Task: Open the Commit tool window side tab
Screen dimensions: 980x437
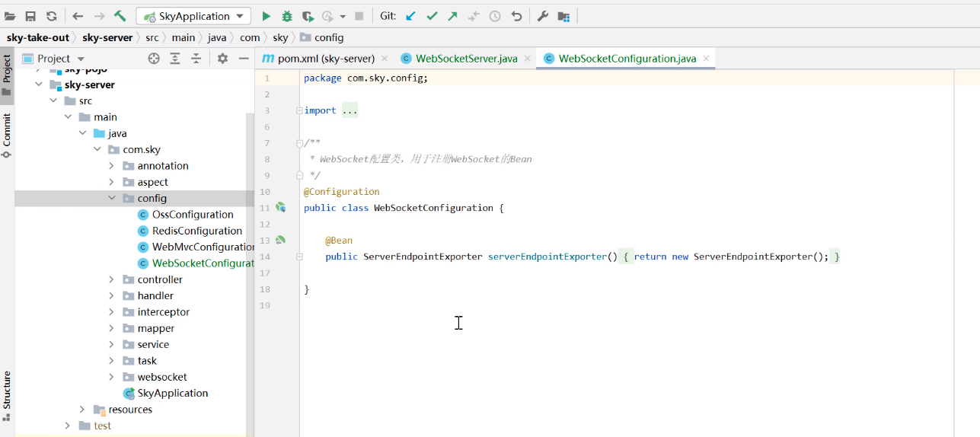Action: click(x=7, y=136)
